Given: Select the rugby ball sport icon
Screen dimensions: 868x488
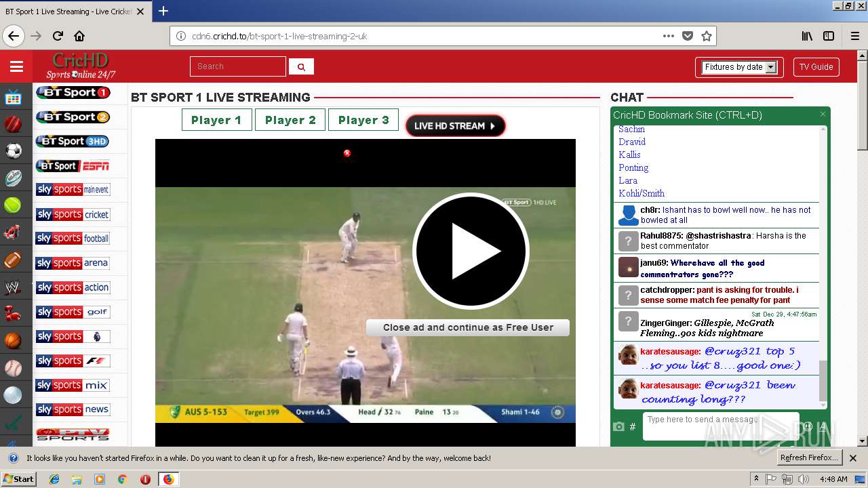Looking at the screenshot, I should [13, 178].
